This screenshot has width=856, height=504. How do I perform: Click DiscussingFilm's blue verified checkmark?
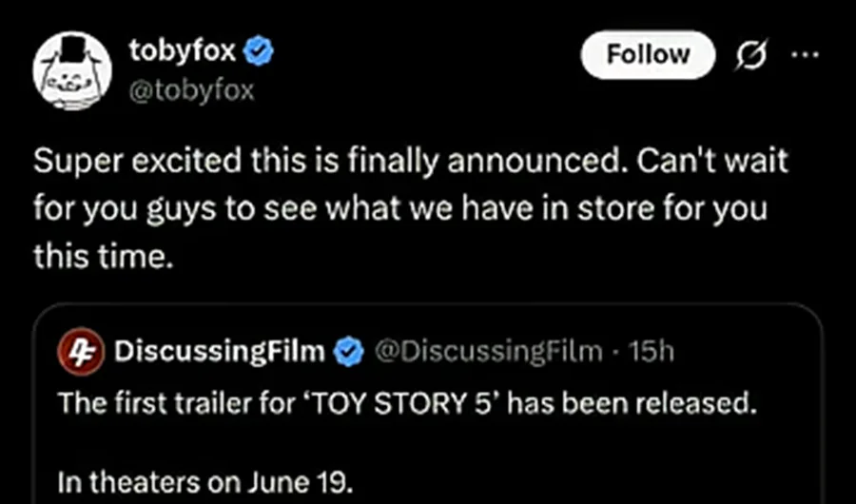(350, 353)
